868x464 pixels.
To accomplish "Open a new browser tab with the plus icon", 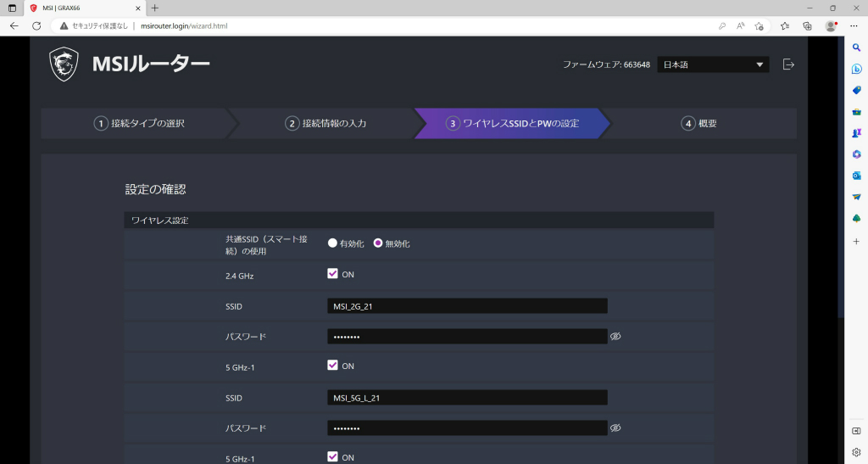I will (155, 8).
